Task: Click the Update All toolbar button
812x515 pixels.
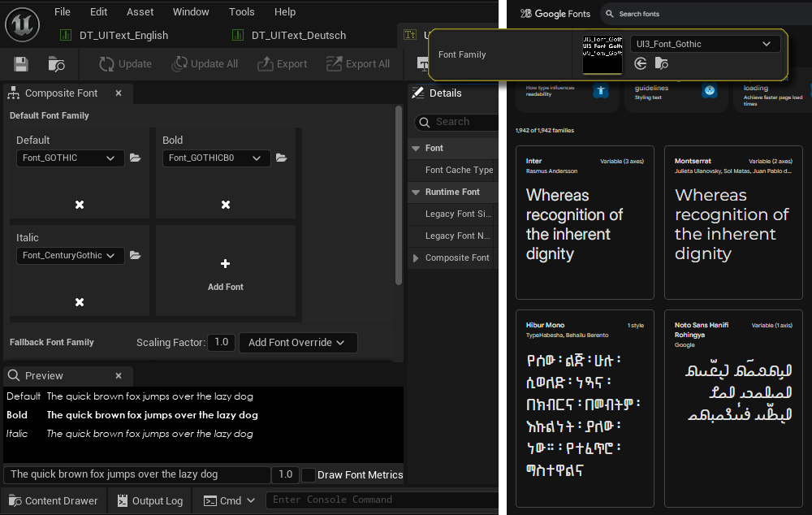Action: coord(205,63)
